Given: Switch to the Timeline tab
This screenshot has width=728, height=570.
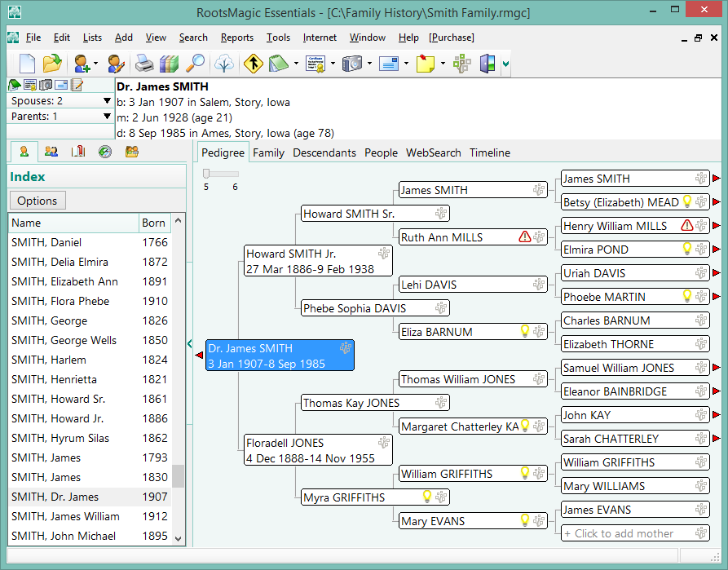Looking at the screenshot, I should (489, 152).
